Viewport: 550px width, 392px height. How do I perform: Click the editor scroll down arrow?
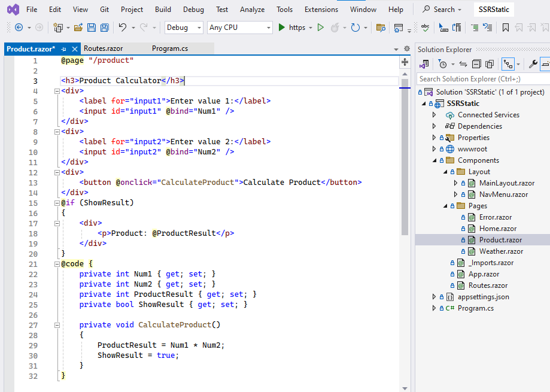coord(405,388)
